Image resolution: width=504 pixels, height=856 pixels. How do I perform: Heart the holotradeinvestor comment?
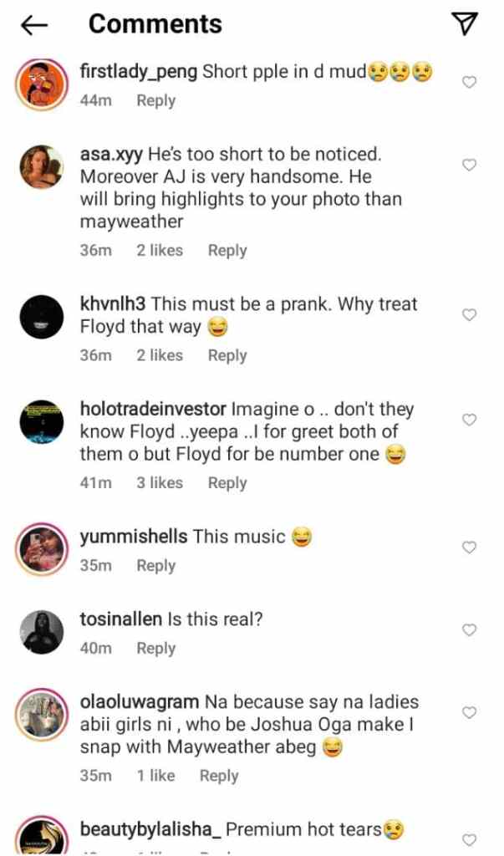click(469, 420)
